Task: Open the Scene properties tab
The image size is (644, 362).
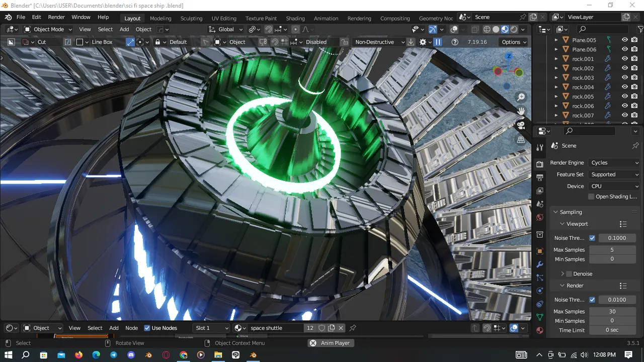Action: point(540,204)
